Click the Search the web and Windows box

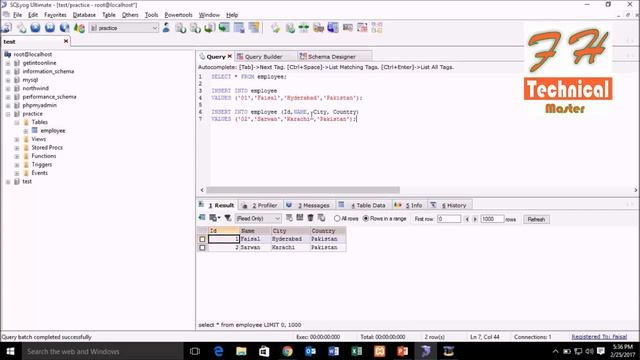pyautogui.click(x=102, y=351)
